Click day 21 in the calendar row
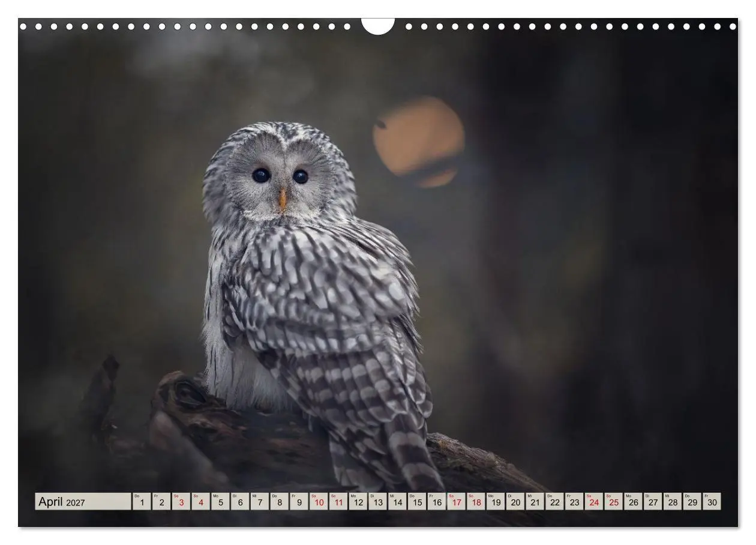This screenshot has width=756, height=545. pyautogui.click(x=535, y=502)
